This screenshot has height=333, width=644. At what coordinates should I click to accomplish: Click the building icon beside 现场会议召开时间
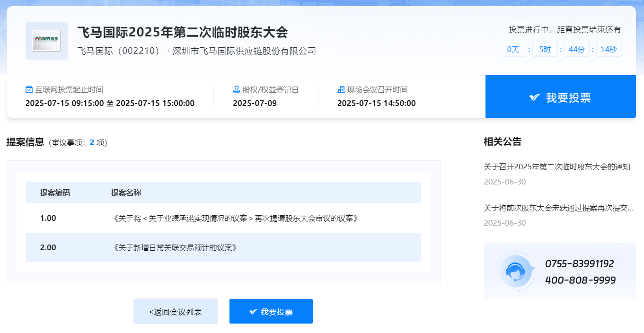click(341, 89)
